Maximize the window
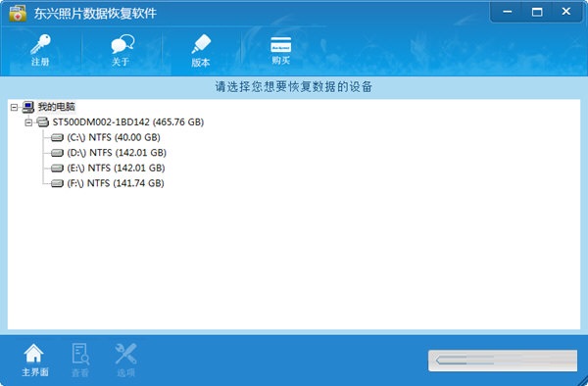The image size is (588, 386). [x=537, y=12]
